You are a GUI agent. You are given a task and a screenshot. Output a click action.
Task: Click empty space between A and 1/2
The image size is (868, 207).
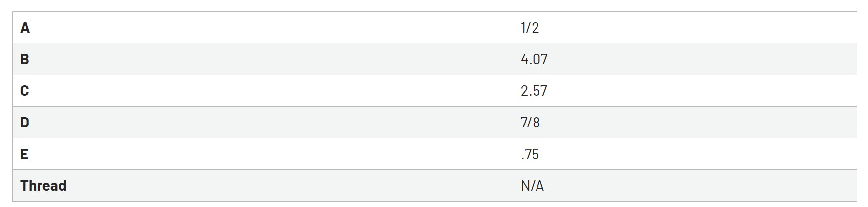coord(272,28)
